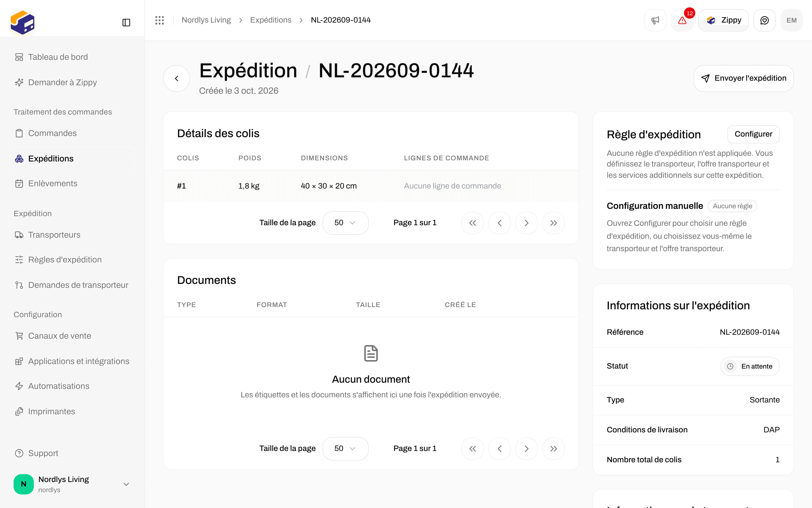Open page size dropdown in Détails des colis
Viewport: 812px width, 508px height.
pyautogui.click(x=345, y=223)
